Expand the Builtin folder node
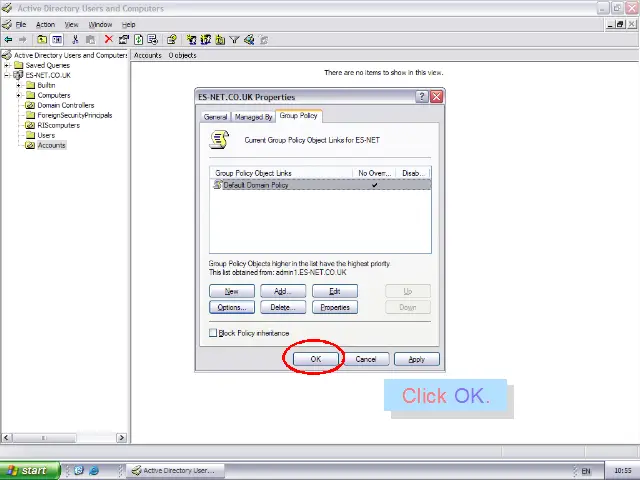This screenshot has width=640, height=480. [18, 85]
